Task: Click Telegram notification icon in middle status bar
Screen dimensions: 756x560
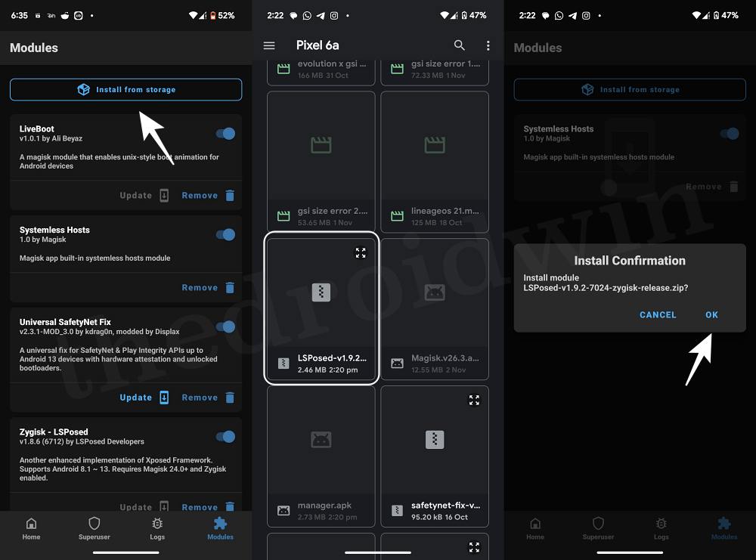Action: tap(321, 15)
